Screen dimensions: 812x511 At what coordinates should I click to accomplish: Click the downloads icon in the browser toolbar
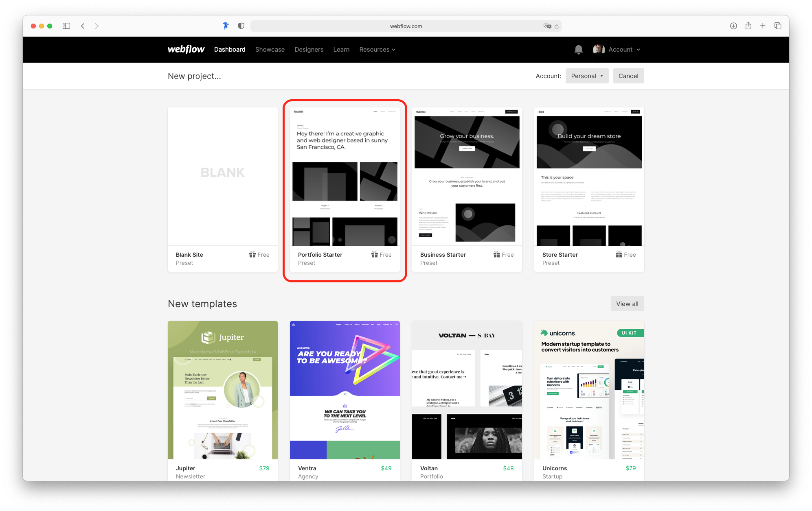click(733, 26)
